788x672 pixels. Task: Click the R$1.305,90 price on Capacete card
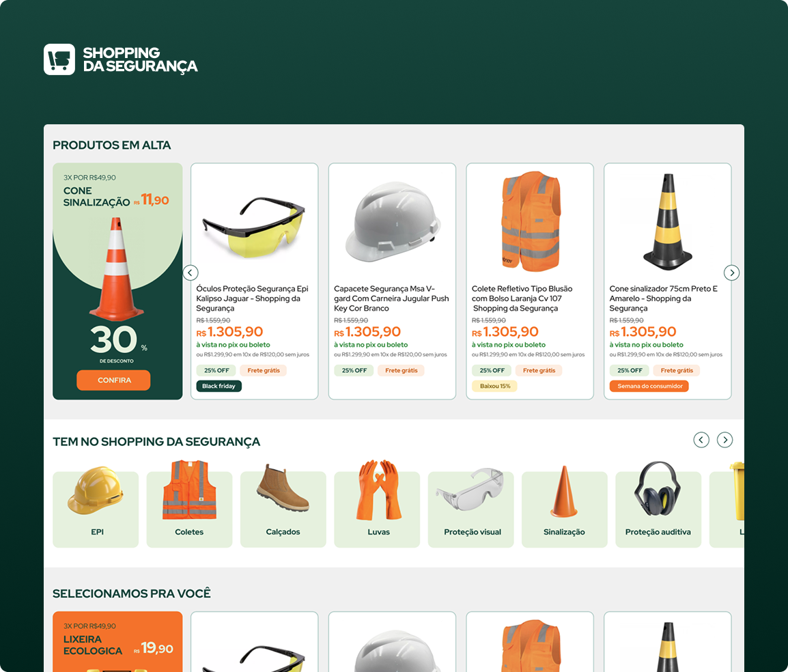[x=367, y=332]
